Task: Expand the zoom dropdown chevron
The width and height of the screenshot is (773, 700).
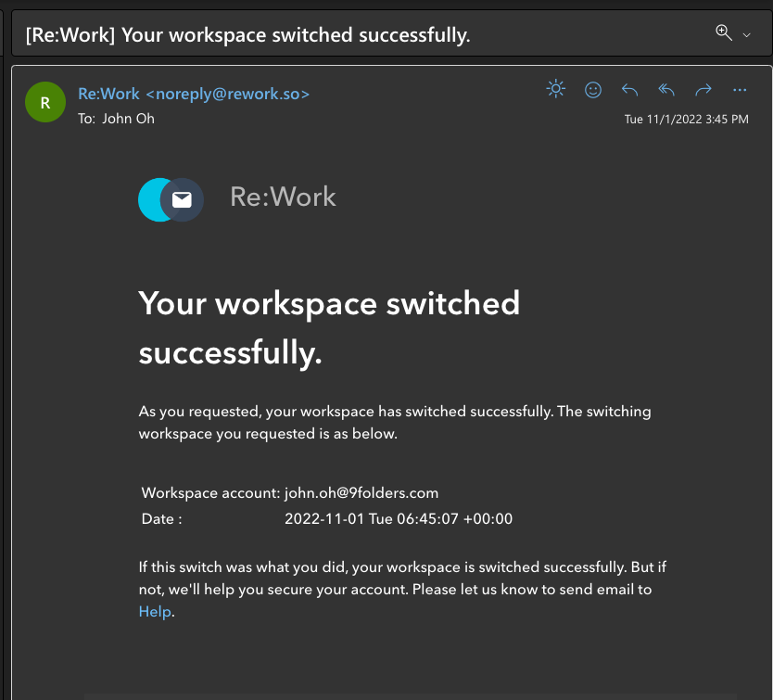Action: coord(746,35)
